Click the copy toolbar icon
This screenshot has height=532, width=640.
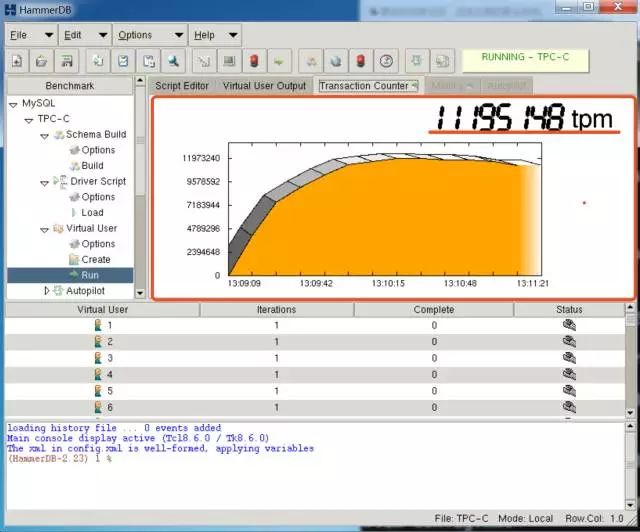tap(98, 61)
